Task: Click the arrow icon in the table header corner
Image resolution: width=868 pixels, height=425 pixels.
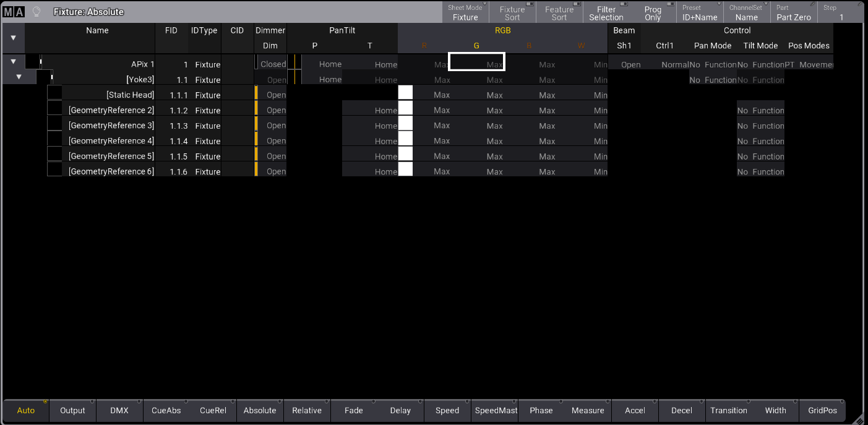Action: pos(14,38)
